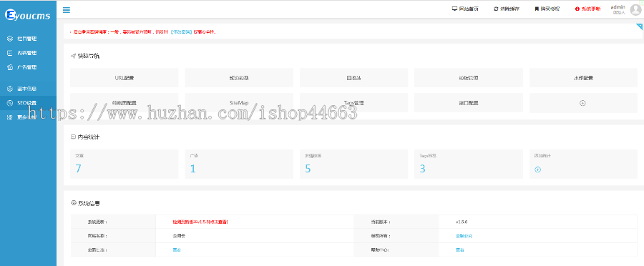Click the plus icon to add a shortcut
This screenshot has width=644, height=266.
[582, 103]
